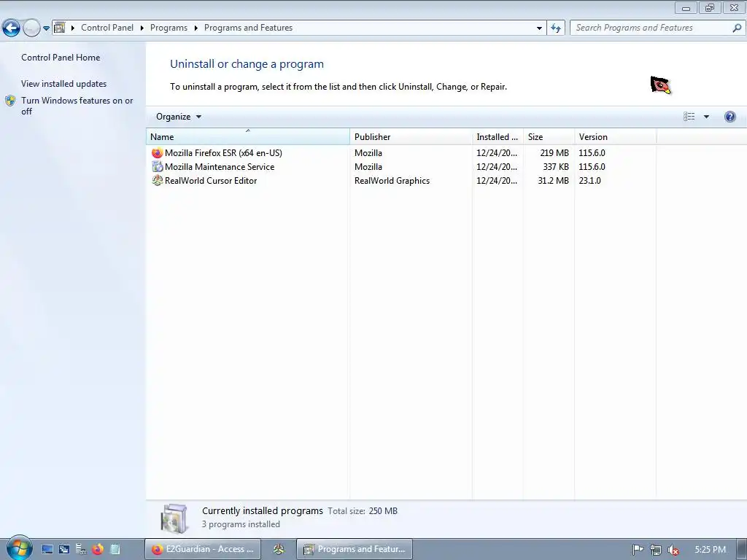Open Action Center flag tray icon
Viewport: 747px width, 560px height.
point(638,550)
